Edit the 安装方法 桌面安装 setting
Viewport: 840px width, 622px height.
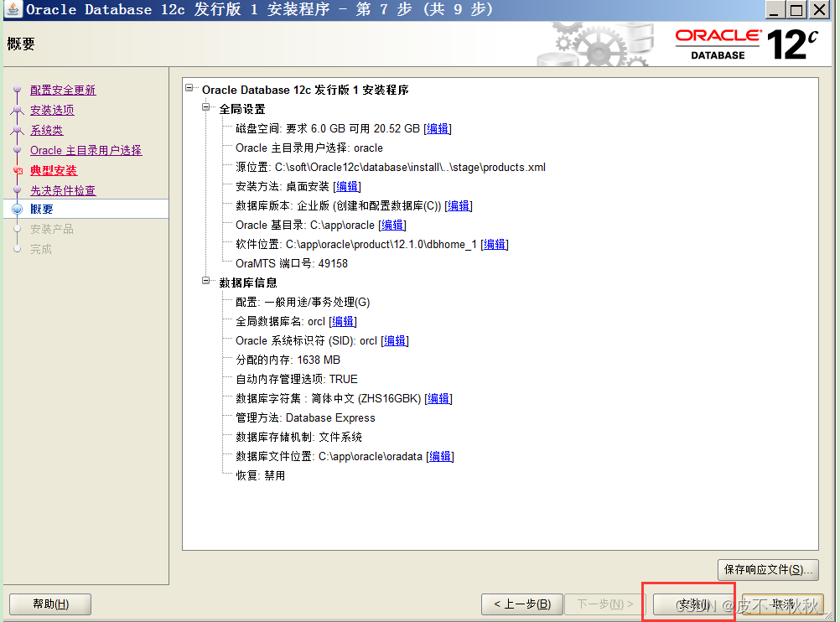(x=347, y=186)
